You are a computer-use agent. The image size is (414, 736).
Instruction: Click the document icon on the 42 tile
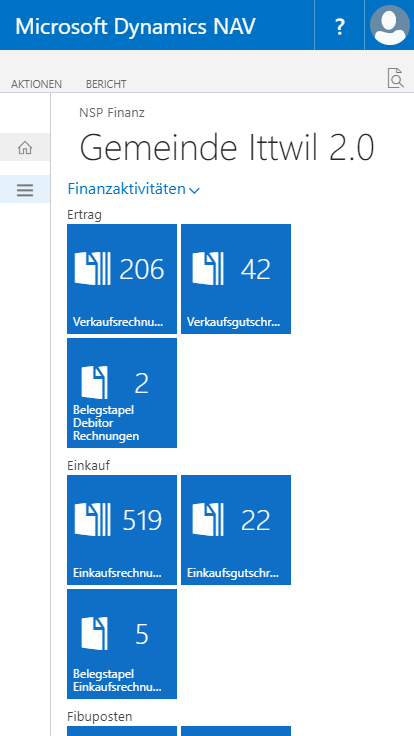click(x=208, y=268)
